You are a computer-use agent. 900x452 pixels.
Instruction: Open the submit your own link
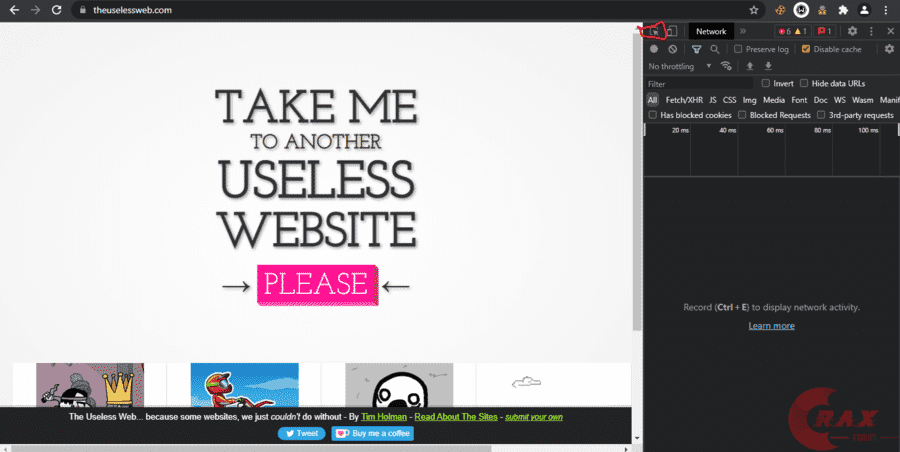534,417
